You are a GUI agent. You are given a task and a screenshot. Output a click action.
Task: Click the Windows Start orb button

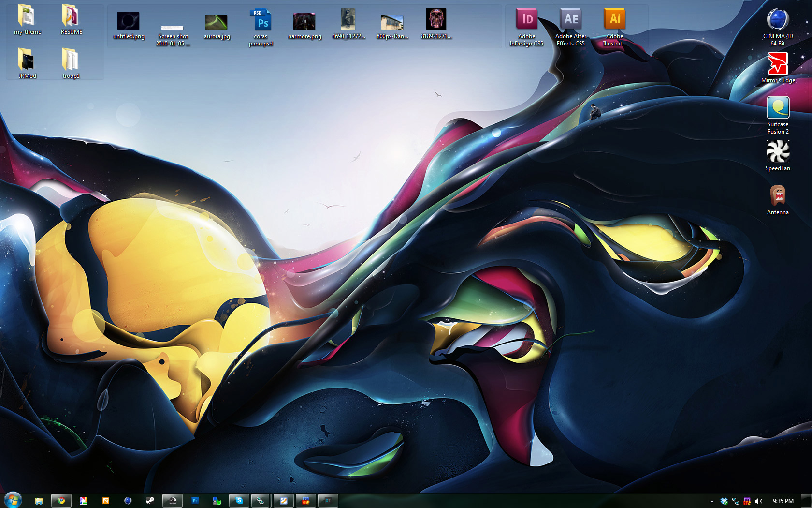[13, 500]
